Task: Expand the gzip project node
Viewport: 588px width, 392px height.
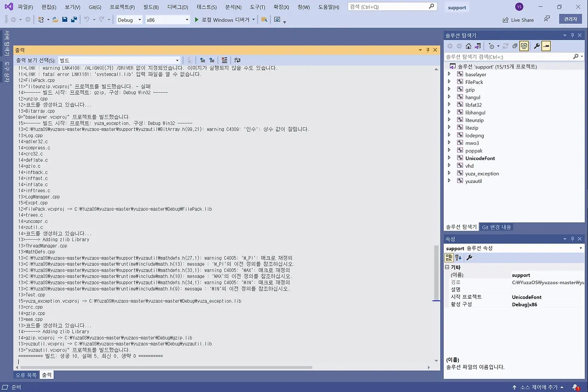Action: coord(449,90)
